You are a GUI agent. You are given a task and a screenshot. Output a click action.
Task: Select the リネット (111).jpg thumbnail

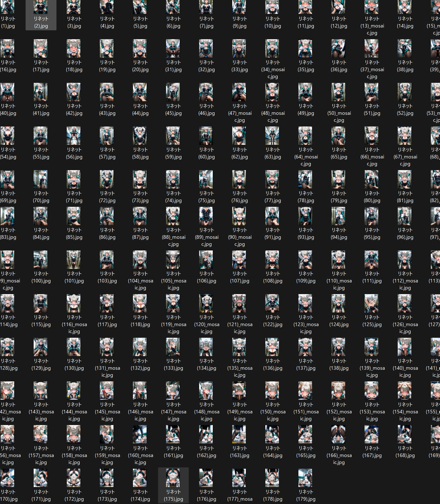point(372,260)
